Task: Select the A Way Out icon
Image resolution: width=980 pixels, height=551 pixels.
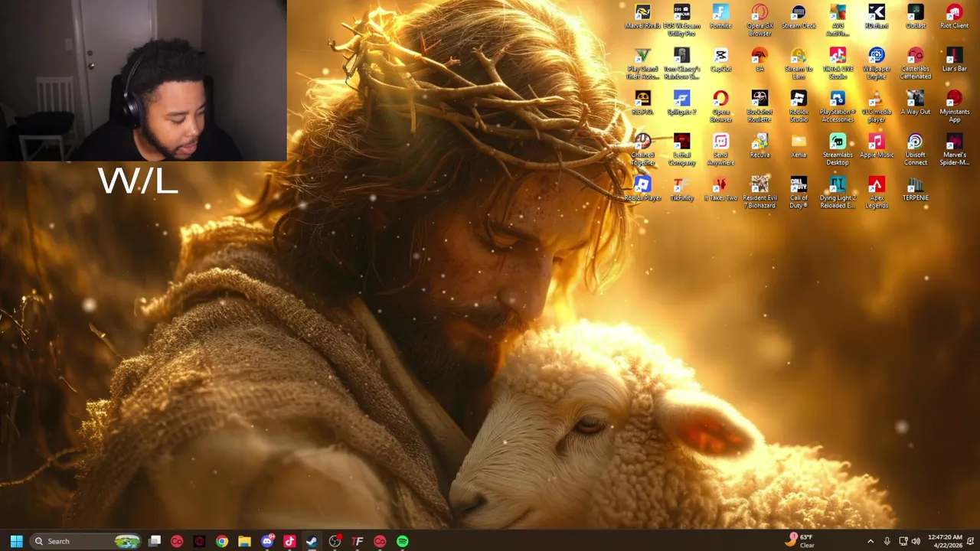Action: tap(916, 103)
